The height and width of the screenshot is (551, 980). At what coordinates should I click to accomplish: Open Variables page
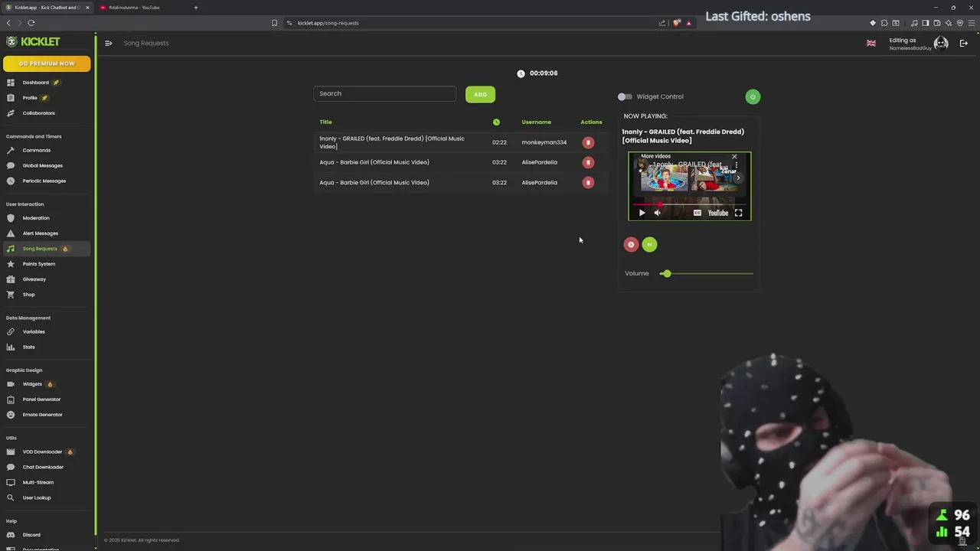coord(34,331)
